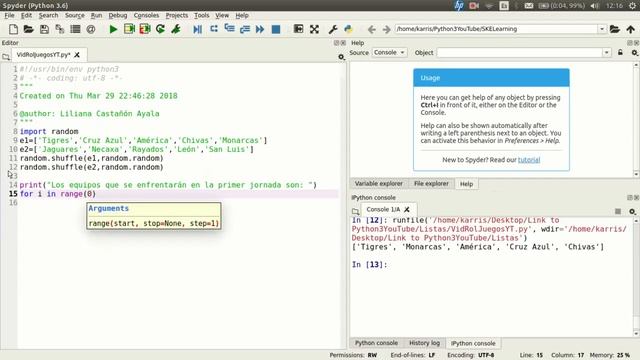Expand Object combo box arrow
Image resolution: width=640 pixels, height=360 pixels.
(x=607, y=53)
